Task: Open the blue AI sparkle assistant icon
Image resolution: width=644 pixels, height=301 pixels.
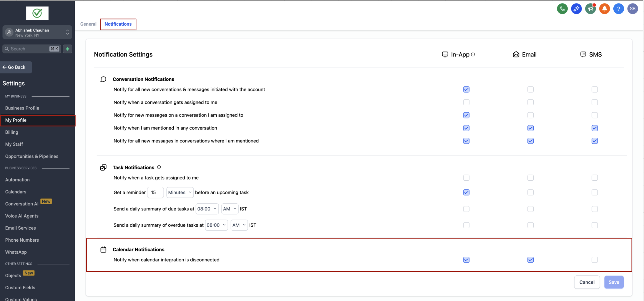Action: pyautogui.click(x=576, y=9)
